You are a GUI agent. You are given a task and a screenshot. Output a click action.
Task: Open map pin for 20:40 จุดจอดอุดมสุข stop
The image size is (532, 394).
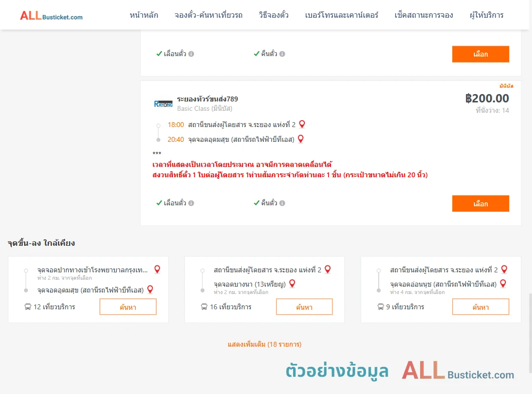point(300,139)
